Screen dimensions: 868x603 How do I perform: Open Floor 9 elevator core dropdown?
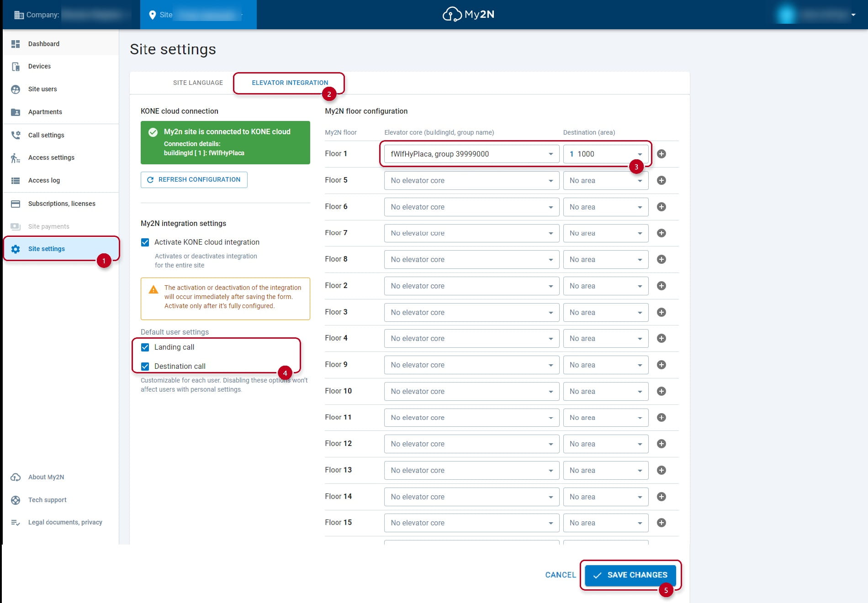(471, 365)
